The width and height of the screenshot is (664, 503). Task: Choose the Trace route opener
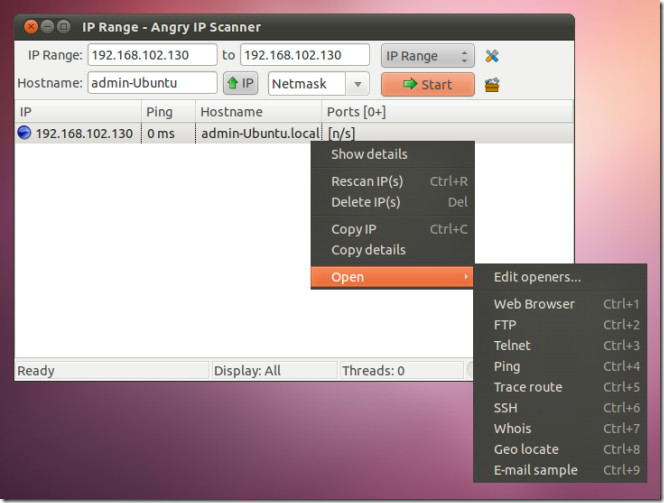[560, 387]
